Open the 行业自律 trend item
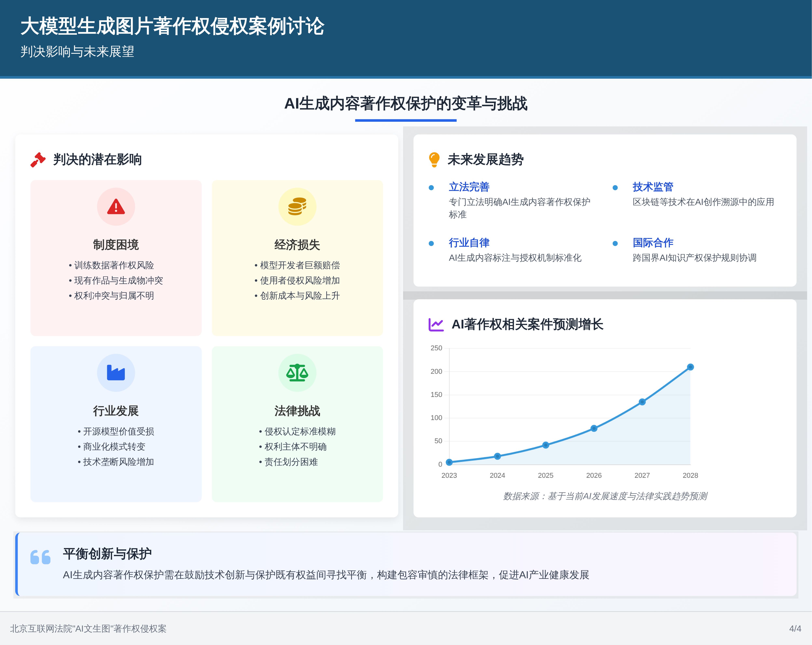The height and width of the screenshot is (645, 812). tap(469, 242)
